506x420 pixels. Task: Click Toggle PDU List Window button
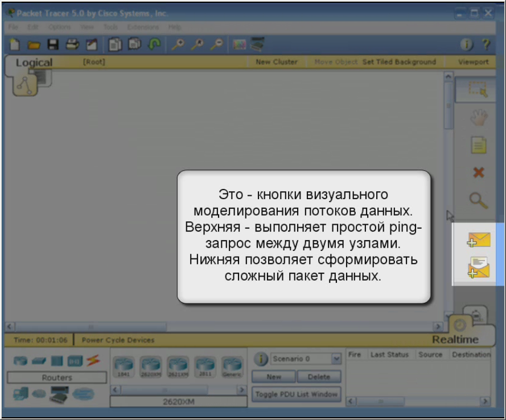point(296,394)
